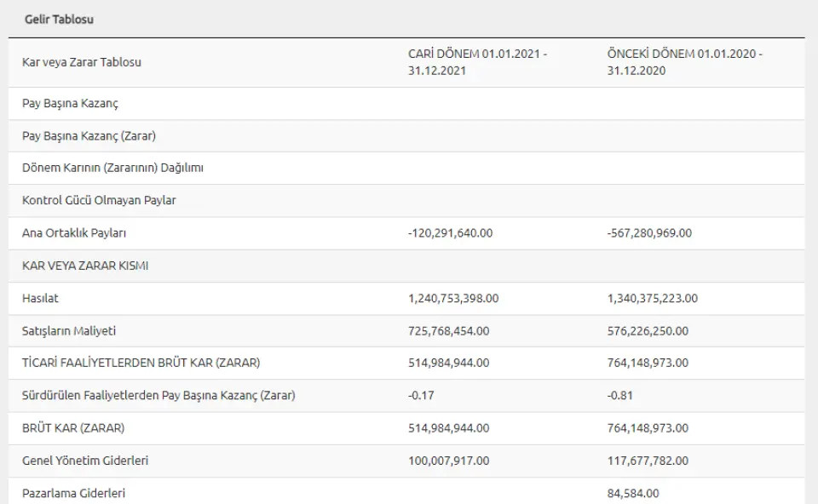Select the Pay Başına Kazanç row
818x504 pixels.
tap(70, 103)
